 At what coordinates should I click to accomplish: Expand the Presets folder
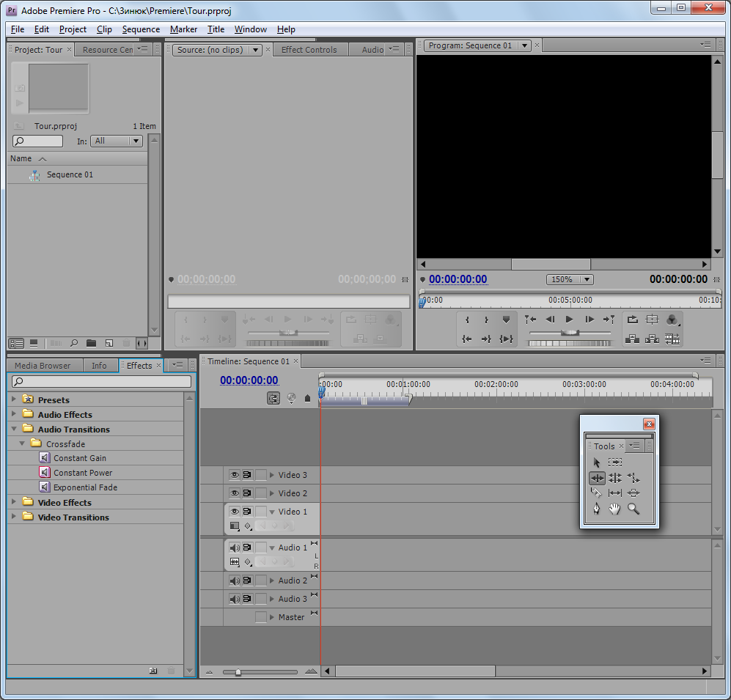13,399
